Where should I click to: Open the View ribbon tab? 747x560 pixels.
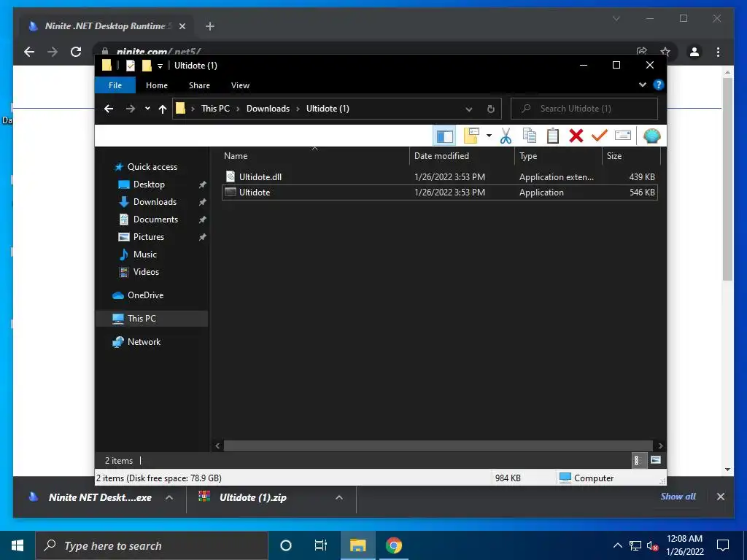[x=240, y=85]
